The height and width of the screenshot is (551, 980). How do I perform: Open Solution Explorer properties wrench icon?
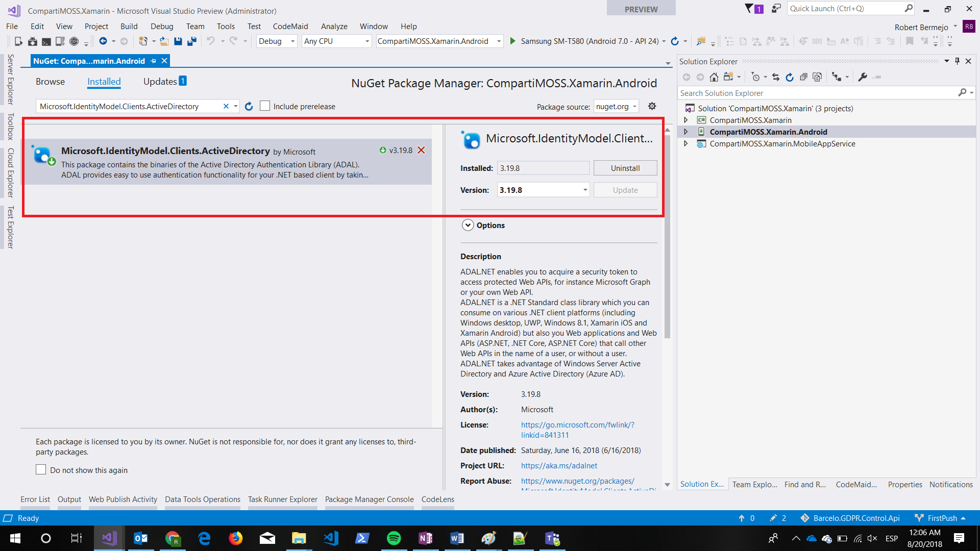point(863,77)
